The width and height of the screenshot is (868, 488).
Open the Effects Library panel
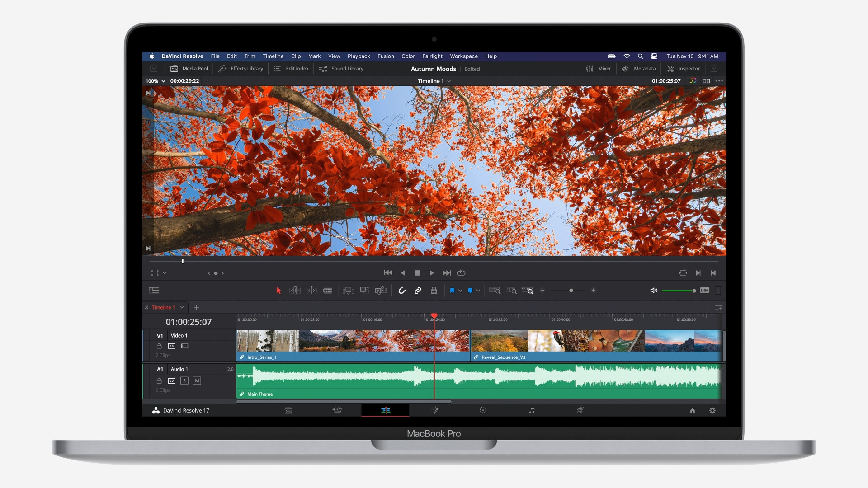click(241, 69)
